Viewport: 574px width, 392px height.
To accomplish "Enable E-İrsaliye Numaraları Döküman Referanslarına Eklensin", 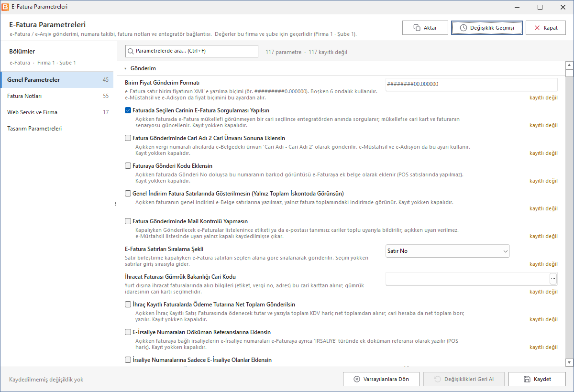I will click(128, 332).
